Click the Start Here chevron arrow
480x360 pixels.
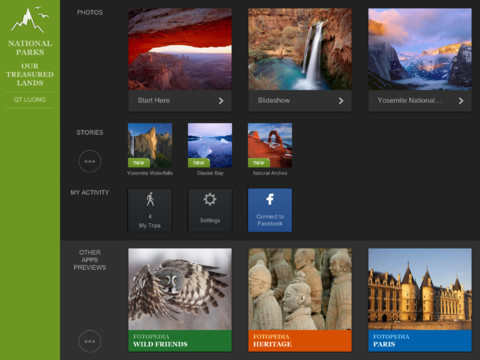pos(221,101)
